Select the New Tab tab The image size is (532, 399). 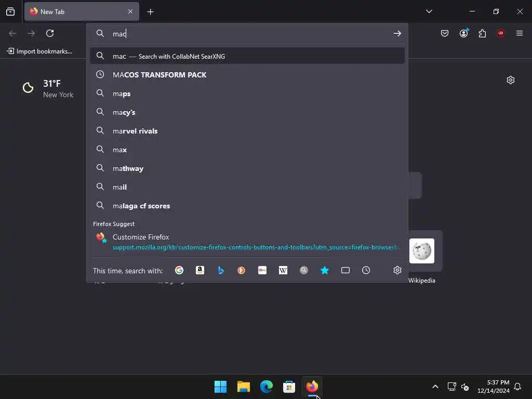click(82, 11)
